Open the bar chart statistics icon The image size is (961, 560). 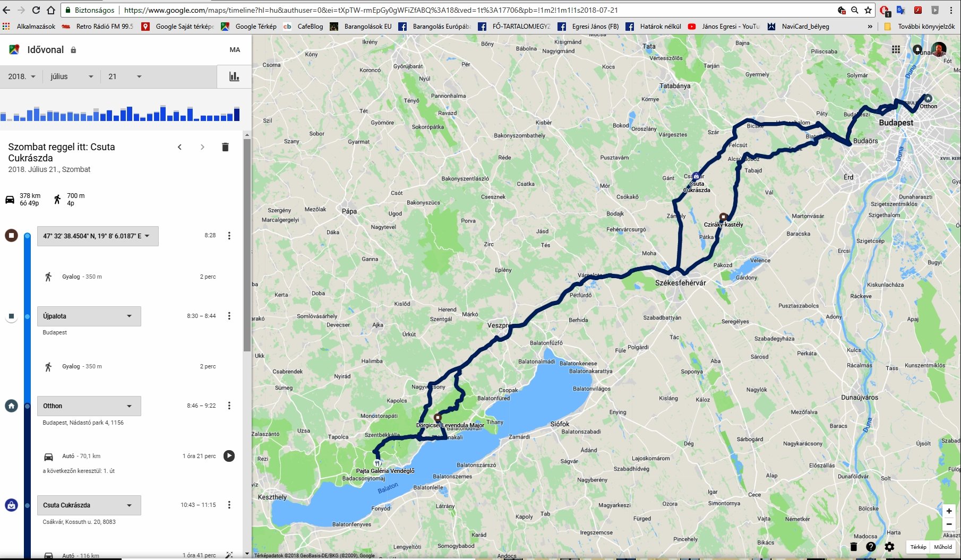tap(234, 76)
